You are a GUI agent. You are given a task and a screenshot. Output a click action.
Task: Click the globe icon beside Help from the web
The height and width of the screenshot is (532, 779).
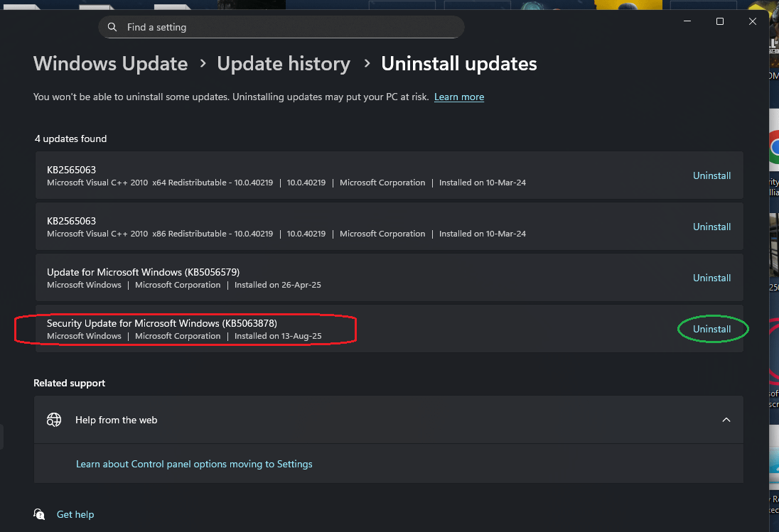click(54, 420)
